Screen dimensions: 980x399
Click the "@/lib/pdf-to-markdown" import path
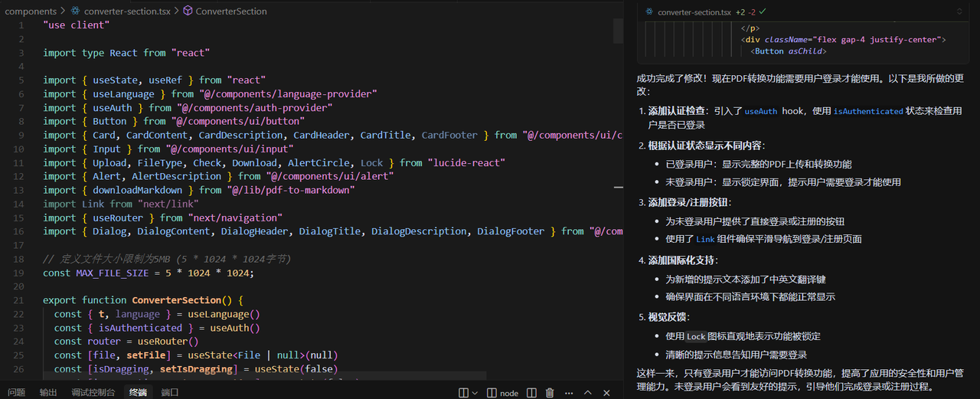pos(290,190)
